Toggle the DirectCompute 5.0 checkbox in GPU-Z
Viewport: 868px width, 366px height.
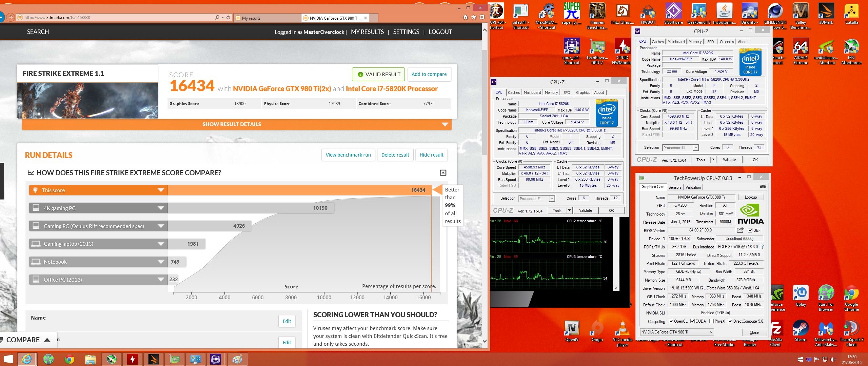pos(730,321)
